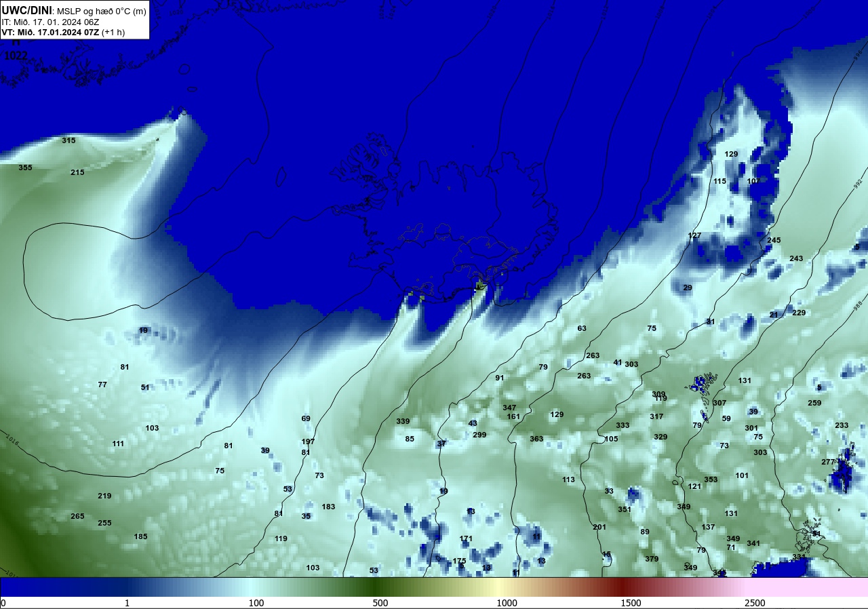Image resolution: width=868 pixels, height=609 pixels.
Task: Click the map value 353
Action: tap(711, 479)
